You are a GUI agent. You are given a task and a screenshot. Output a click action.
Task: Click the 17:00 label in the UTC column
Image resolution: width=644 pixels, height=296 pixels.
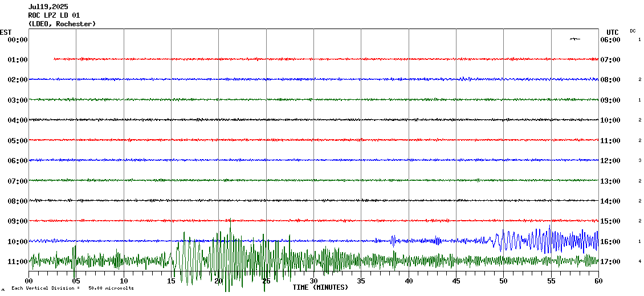pyautogui.click(x=610, y=262)
